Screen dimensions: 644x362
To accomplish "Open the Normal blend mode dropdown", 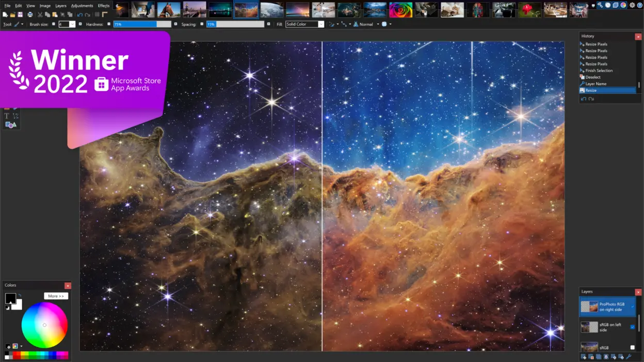I will [x=366, y=24].
